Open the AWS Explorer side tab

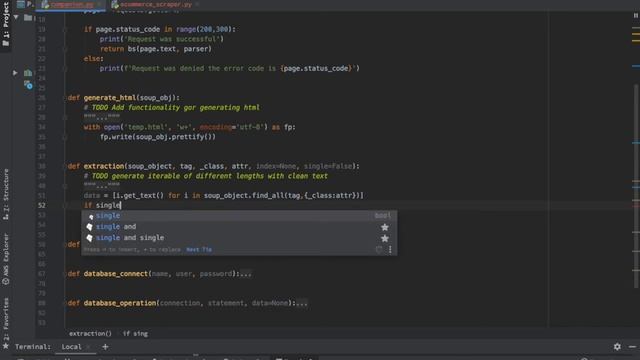click(x=6, y=259)
